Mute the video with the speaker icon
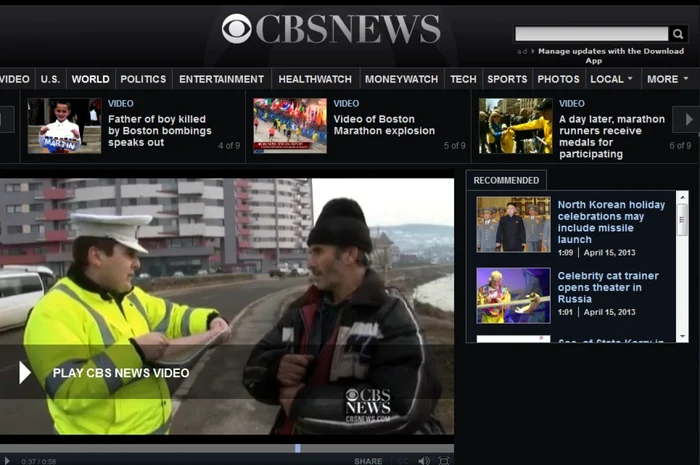 (424, 461)
